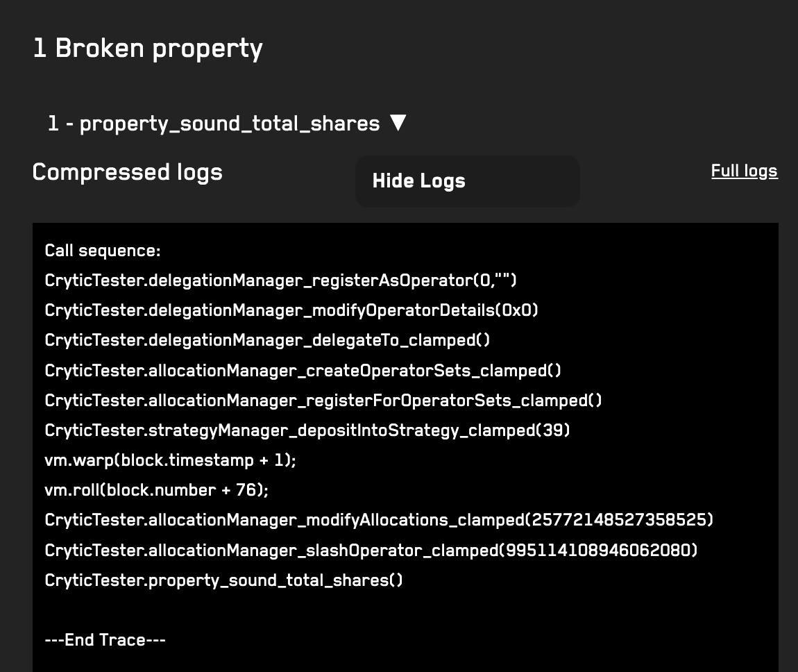Image resolution: width=798 pixels, height=672 pixels.
Task: Click the Compressed logs heading
Action: (x=127, y=172)
